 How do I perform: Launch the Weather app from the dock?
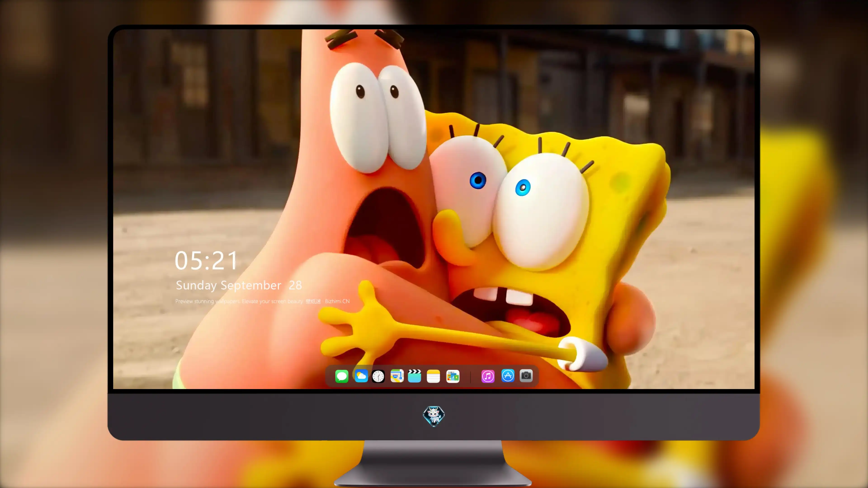click(361, 375)
